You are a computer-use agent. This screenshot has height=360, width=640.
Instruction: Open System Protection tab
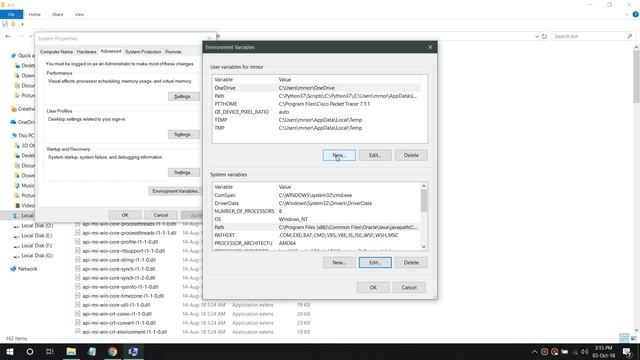(143, 52)
